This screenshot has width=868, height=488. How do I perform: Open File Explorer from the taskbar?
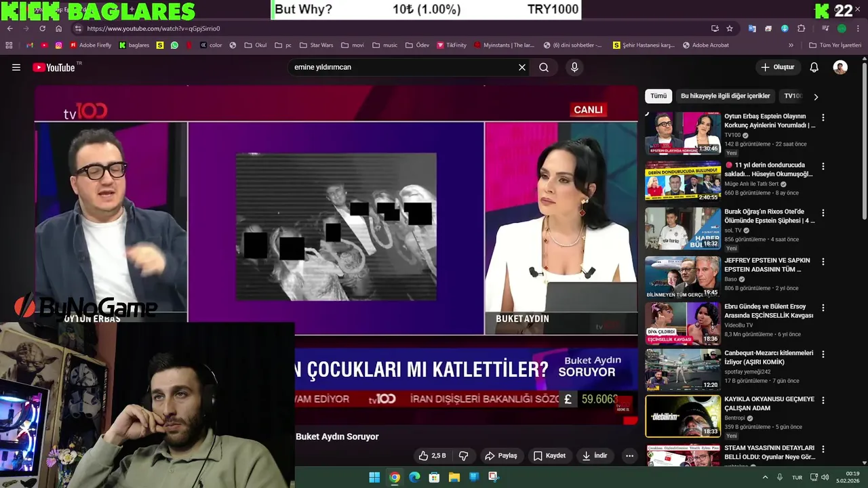(x=454, y=477)
